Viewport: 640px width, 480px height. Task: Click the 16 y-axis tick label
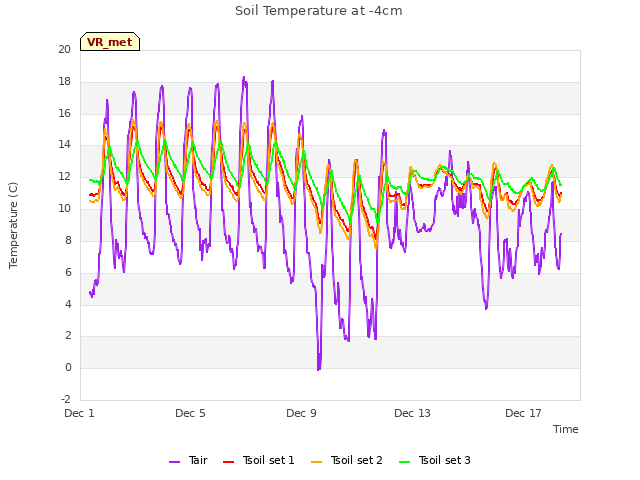tap(64, 113)
